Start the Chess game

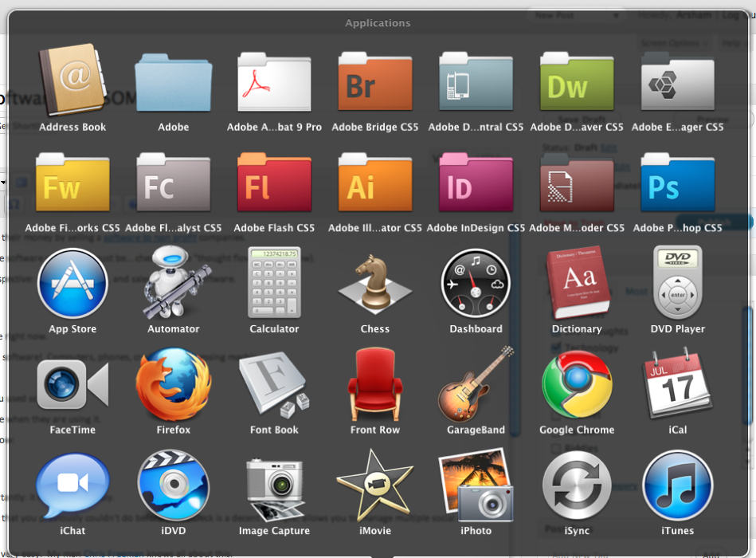[x=375, y=284]
